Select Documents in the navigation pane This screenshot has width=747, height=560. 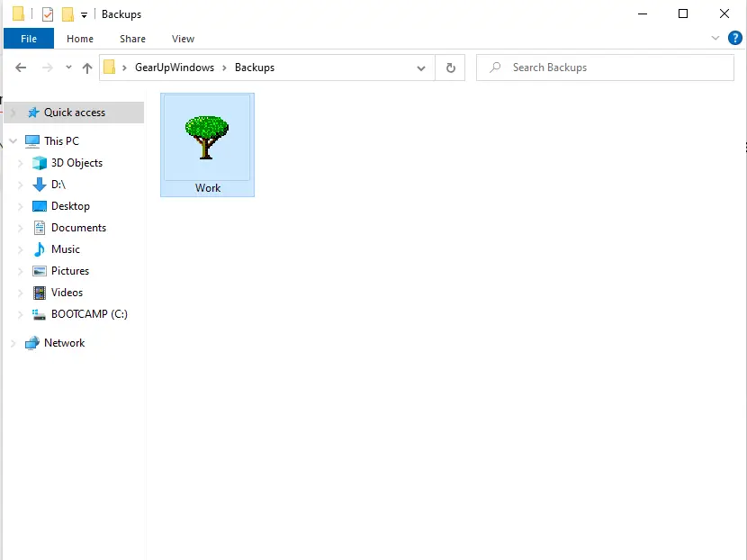(x=78, y=228)
